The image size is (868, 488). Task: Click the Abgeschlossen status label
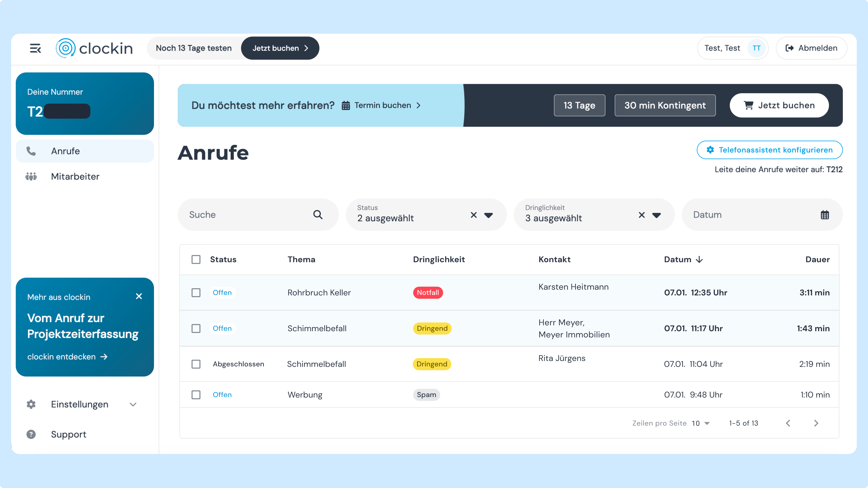[x=238, y=364]
